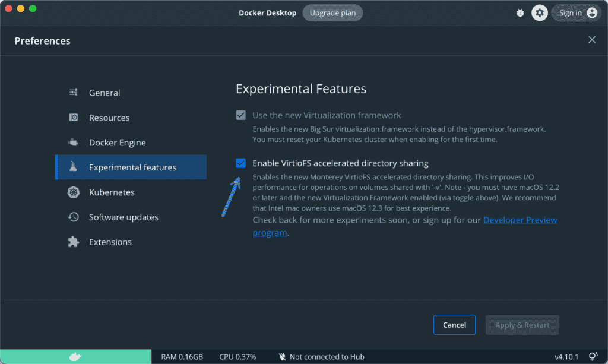The image size is (608, 364).
Task: Click the Kubernetes helm wheel icon
Action: [73, 192]
